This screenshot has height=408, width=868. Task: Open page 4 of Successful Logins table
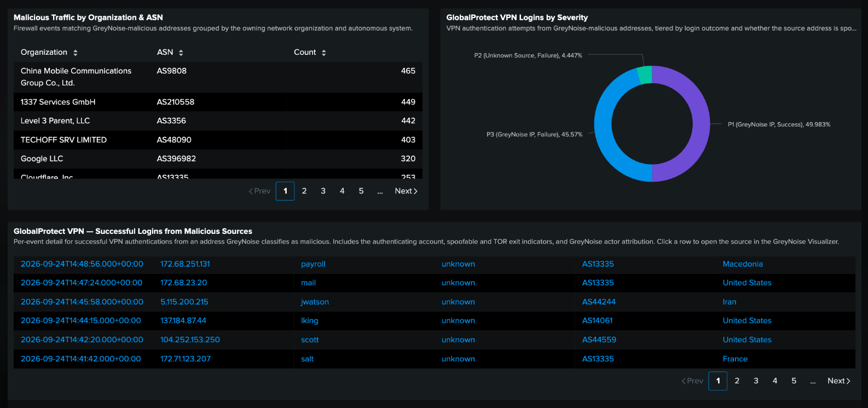tap(775, 381)
